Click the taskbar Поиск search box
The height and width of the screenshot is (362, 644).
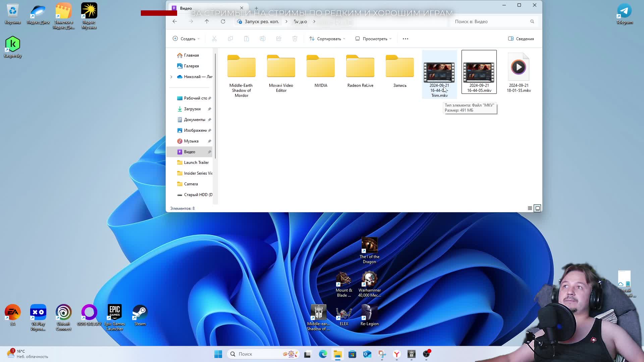coord(264,354)
